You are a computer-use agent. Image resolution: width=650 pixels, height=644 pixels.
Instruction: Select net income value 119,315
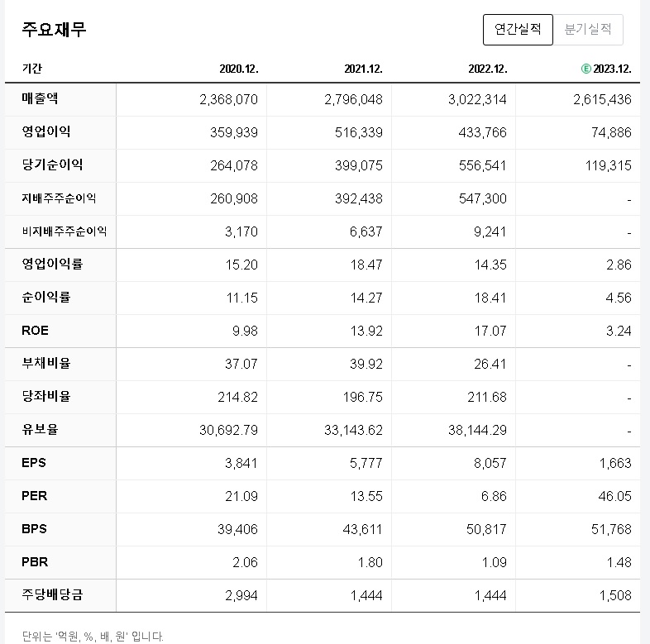coord(608,166)
